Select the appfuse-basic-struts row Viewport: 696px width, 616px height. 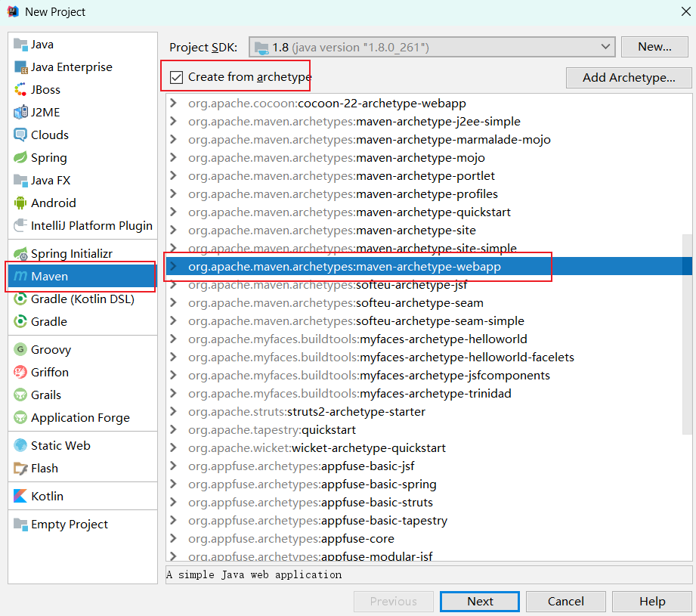tap(428, 503)
